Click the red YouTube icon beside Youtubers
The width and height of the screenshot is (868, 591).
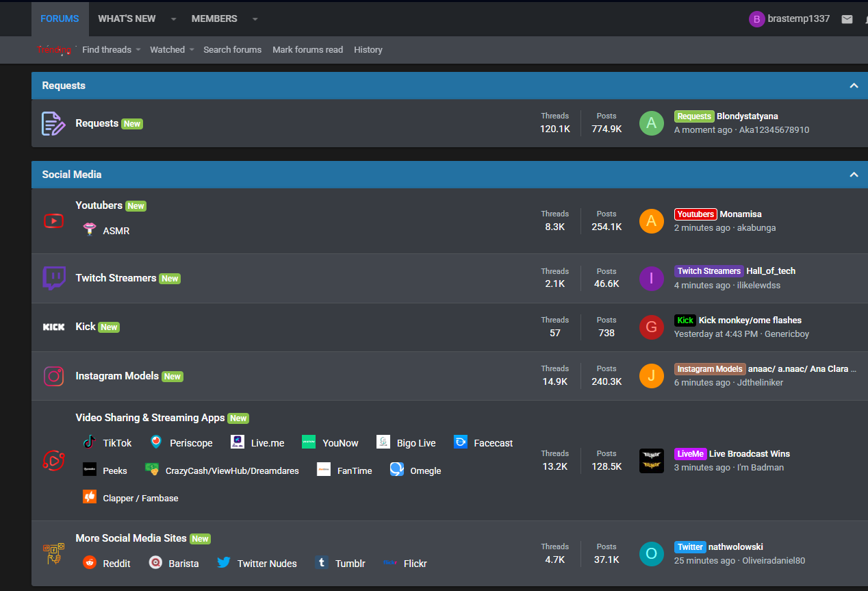click(53, 221)
